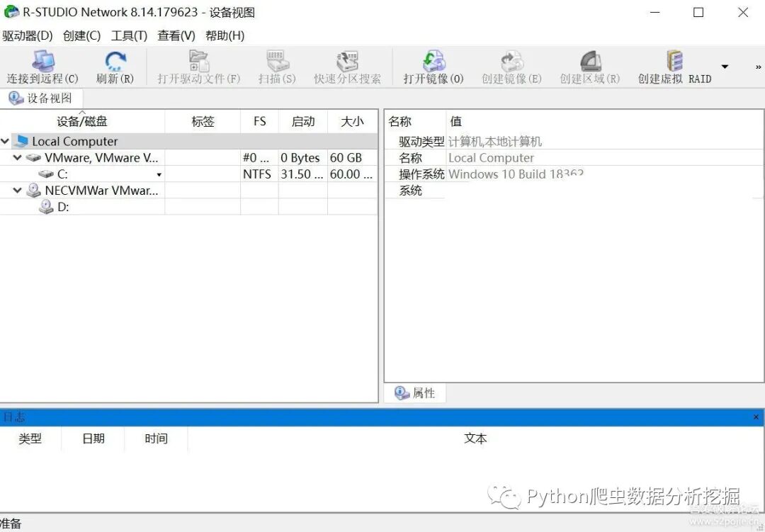The height and width of the screenshot is (532, 765).
Task: Sort by the 设备/磁盘 column header
Action: click(82, 121)
